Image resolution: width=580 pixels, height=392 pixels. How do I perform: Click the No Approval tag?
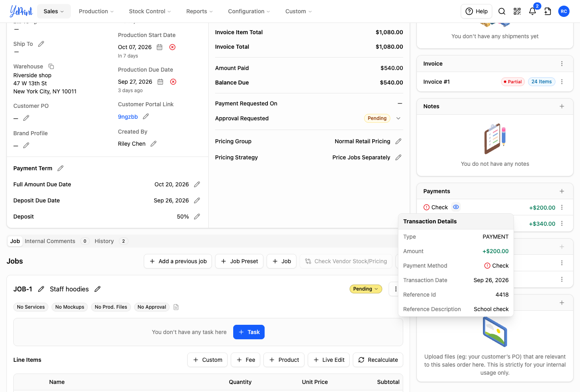point(152,307)
